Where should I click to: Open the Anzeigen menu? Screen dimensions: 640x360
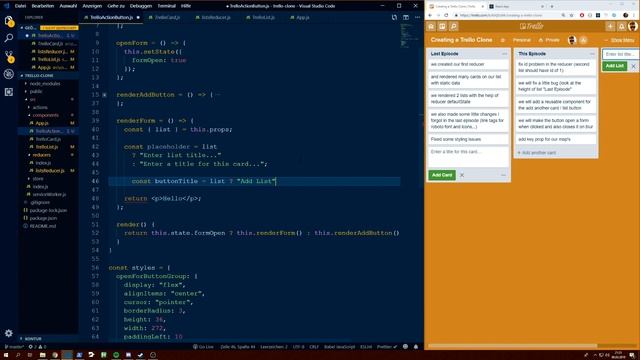pyautogui.click(x=92, y=6)
